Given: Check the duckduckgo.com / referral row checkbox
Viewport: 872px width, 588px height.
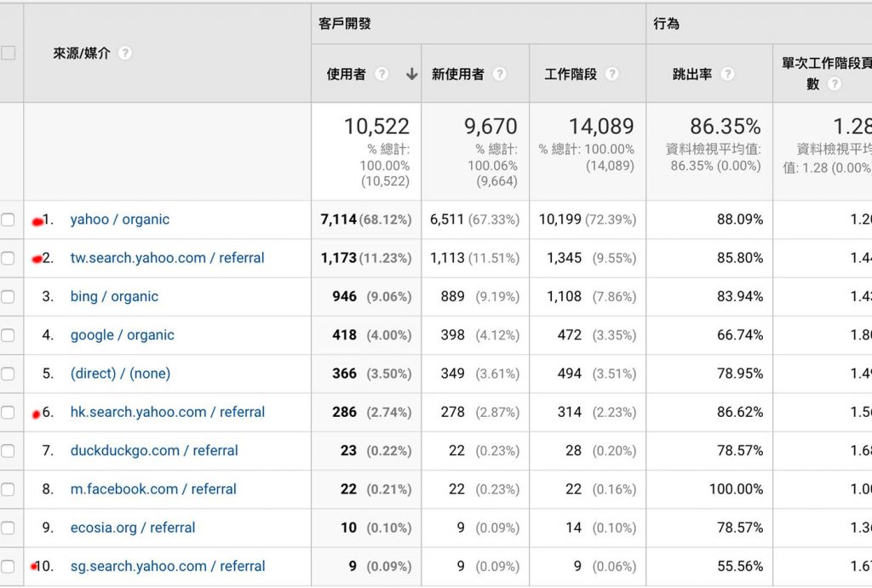Looking at the screenshot, I should (8, 450).
